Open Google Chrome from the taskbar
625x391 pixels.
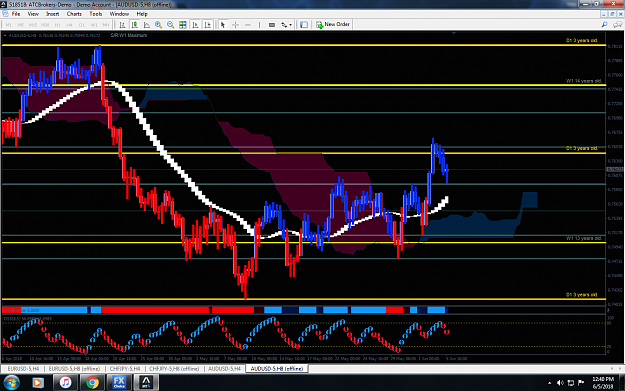92,383
